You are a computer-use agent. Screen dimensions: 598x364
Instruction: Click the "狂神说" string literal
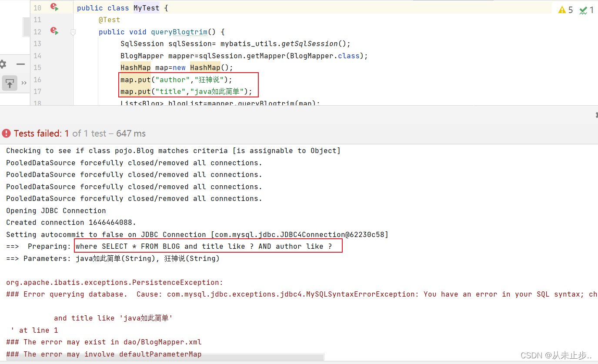[x=209, y=80]
